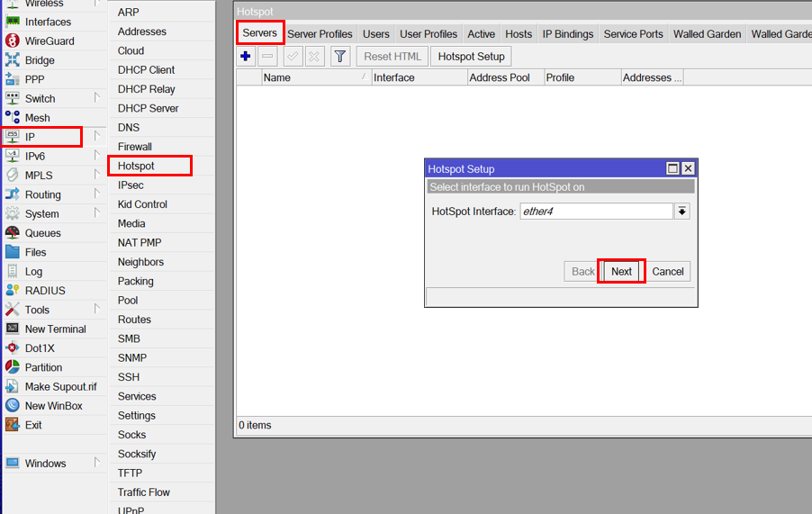Click Next in Hotspot Setup dialog

pyautogui.click(x=621, y=271)
